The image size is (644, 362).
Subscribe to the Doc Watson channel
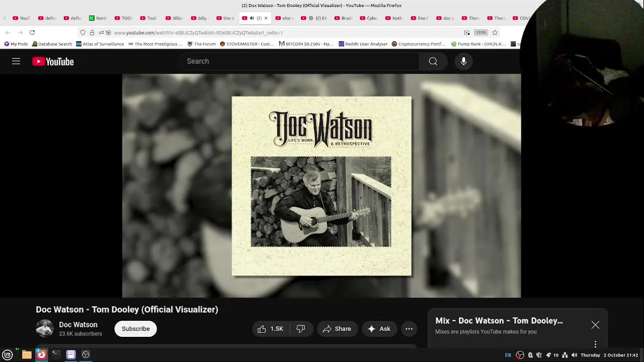[x=135, y=329]
